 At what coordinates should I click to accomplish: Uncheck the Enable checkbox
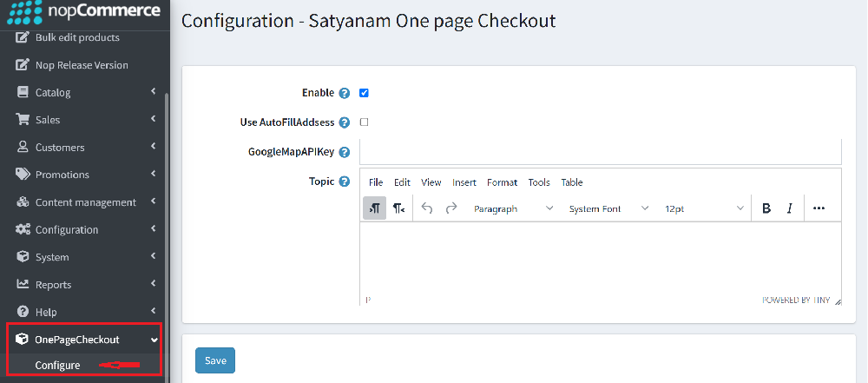click(x=364, y=93)
